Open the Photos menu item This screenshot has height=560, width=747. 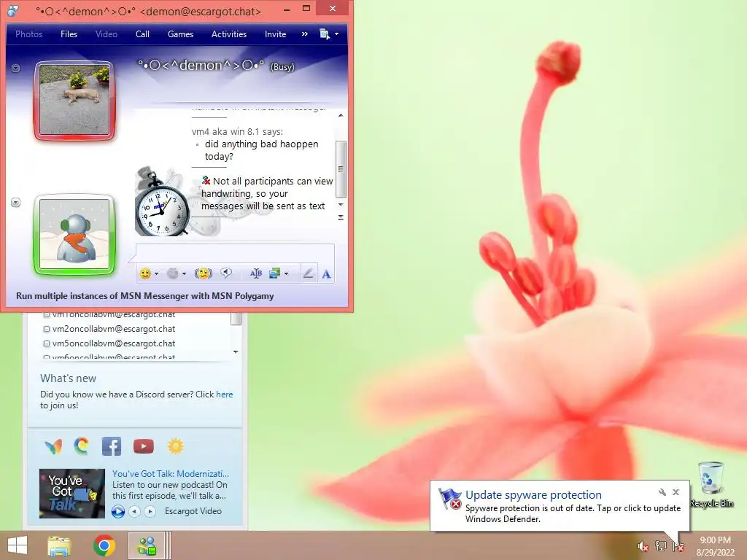click(29, 34)
